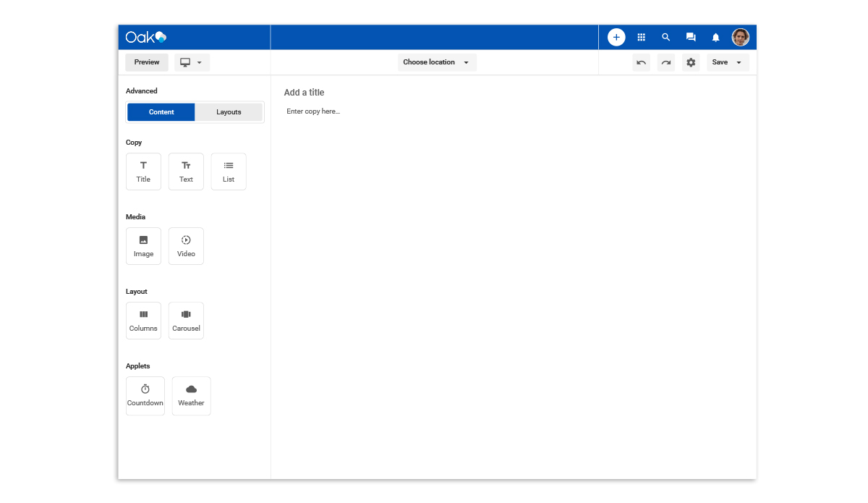Insert a Columns layout block
This screenshot has width=868, height=503.
tap(143, 321)
